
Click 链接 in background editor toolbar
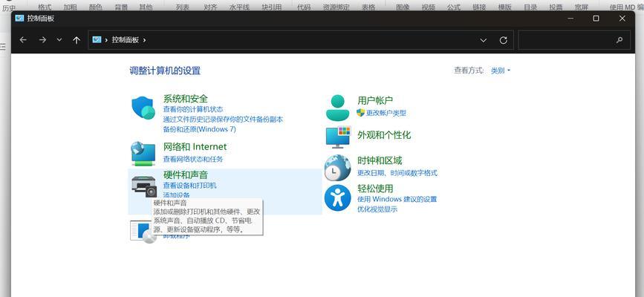tap(479, 7)
